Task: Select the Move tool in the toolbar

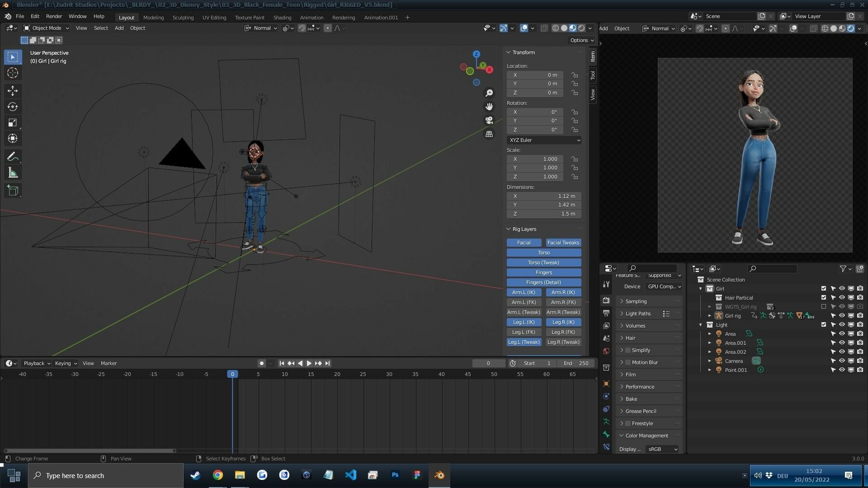Action: 13,90
